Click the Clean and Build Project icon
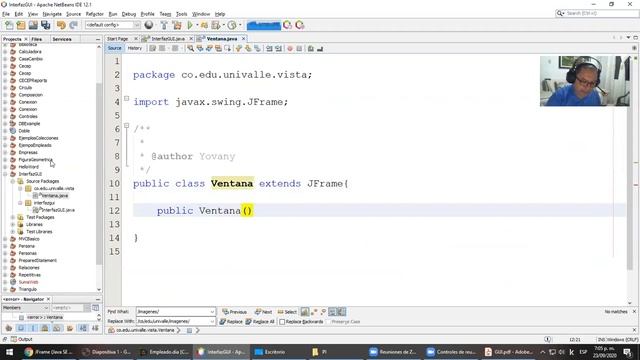This screenshot has width=640, height=360. point(177,25)
